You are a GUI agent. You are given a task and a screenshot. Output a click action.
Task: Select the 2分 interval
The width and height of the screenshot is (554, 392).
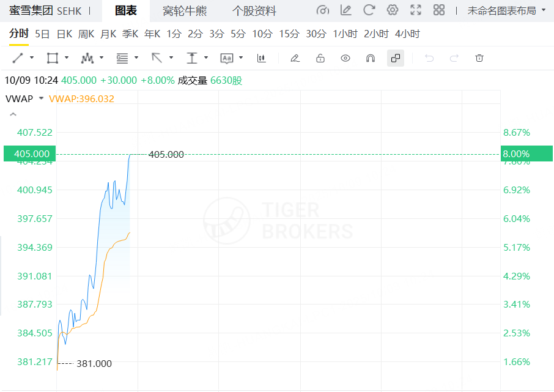click(195, 34)
